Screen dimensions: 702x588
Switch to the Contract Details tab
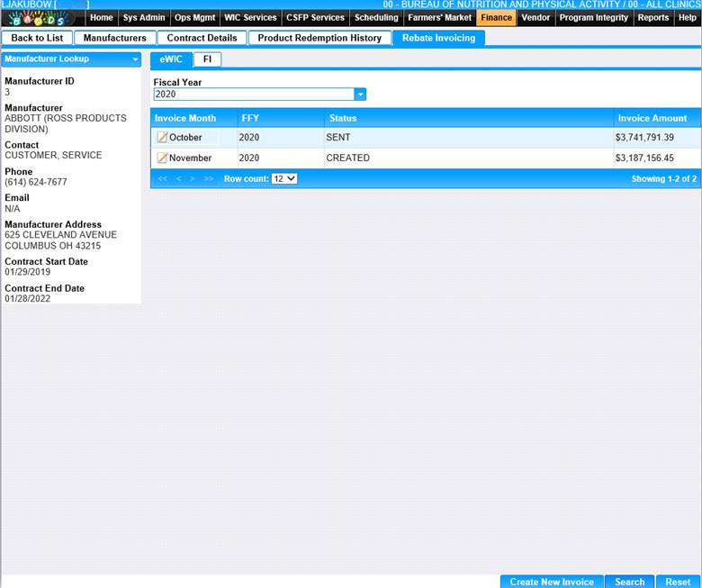point(202,38)
